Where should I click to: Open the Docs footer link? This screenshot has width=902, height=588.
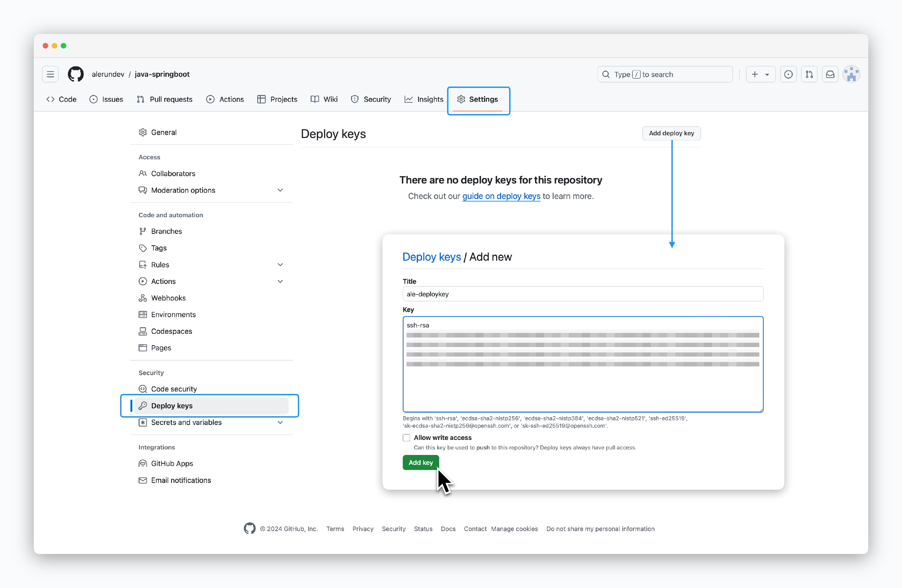(x=448, y=529)
